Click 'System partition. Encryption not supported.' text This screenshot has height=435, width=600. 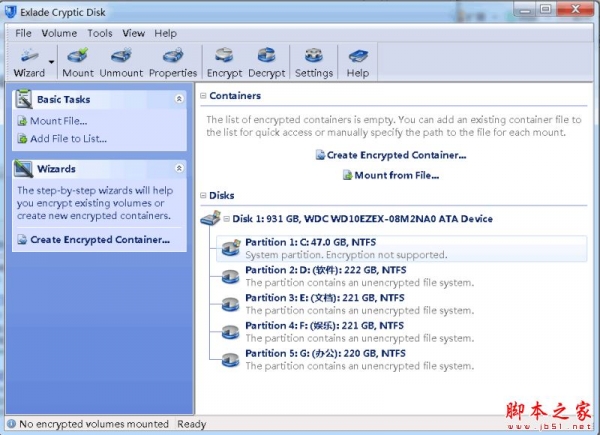tap(346, 255)
